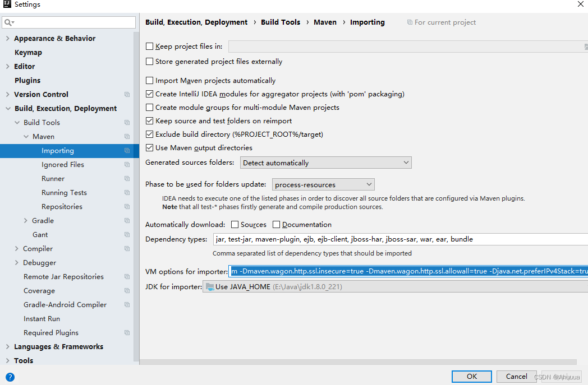Focus the settings search field
This screenshot has height=385, width=588.
click(x=68, y=22)
